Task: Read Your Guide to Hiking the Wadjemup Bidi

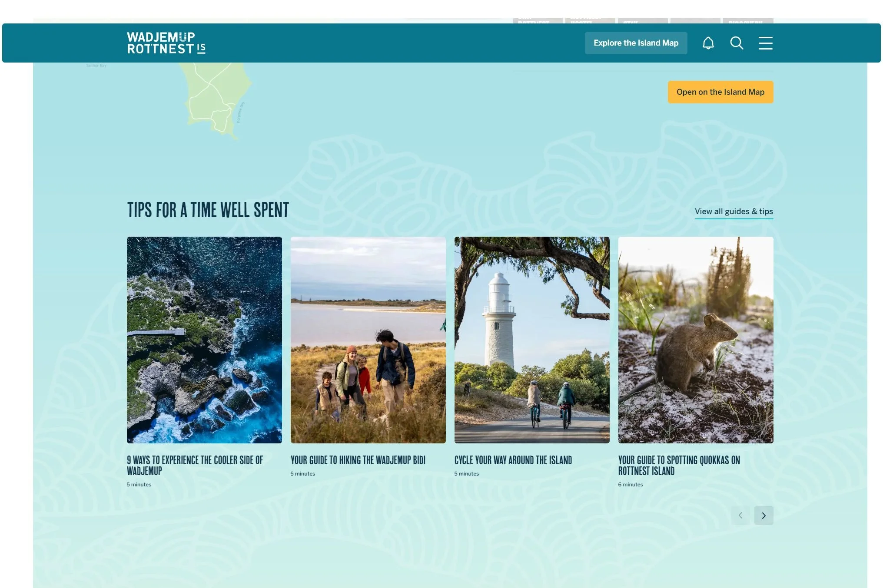Action: pos(358,460)
